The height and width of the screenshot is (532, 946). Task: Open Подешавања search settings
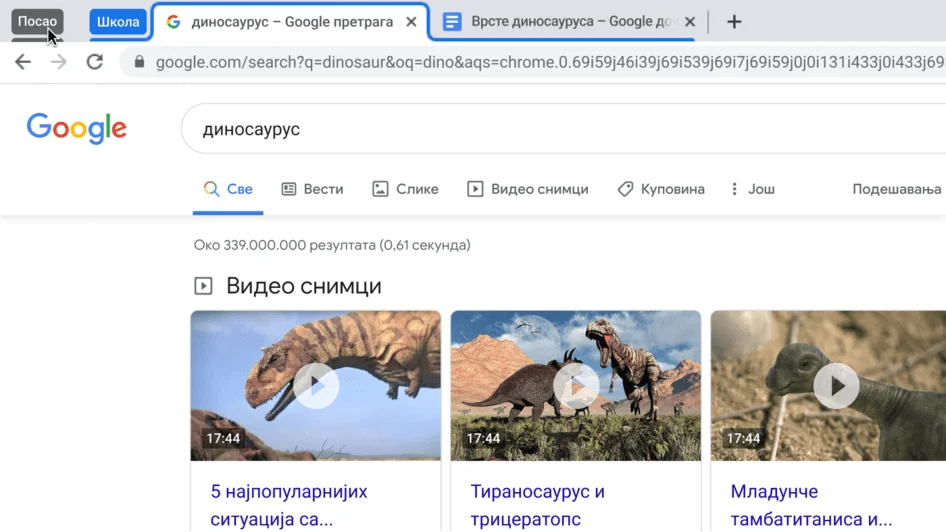click(x=897, y=189)
